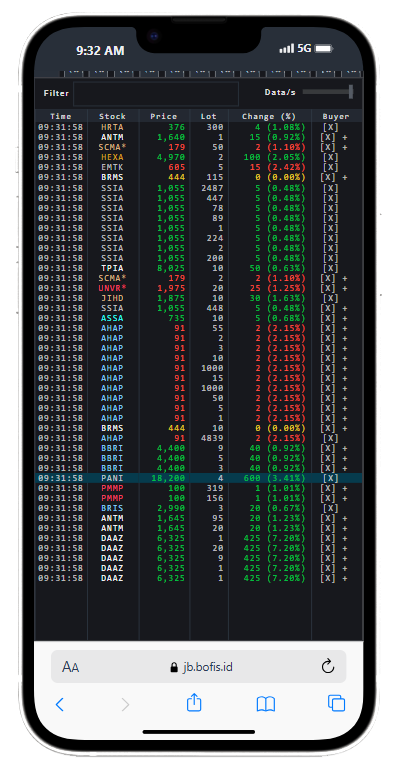Toggle the [X] in the HRTA row
Screen dimensions: 404x768
click(331, 127)
